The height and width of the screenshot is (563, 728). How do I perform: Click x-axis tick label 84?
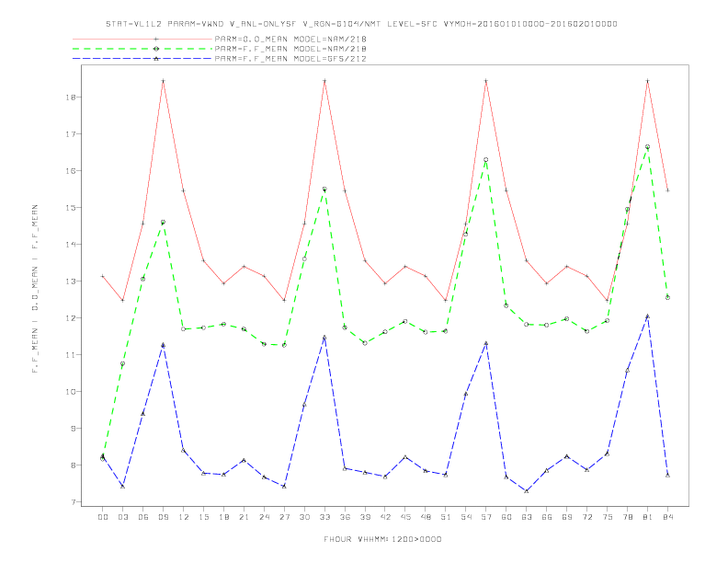[667, 517]
